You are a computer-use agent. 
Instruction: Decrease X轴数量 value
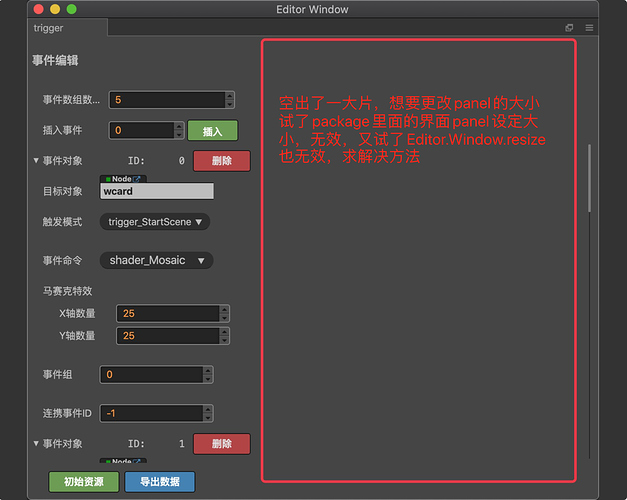[224, 318]
